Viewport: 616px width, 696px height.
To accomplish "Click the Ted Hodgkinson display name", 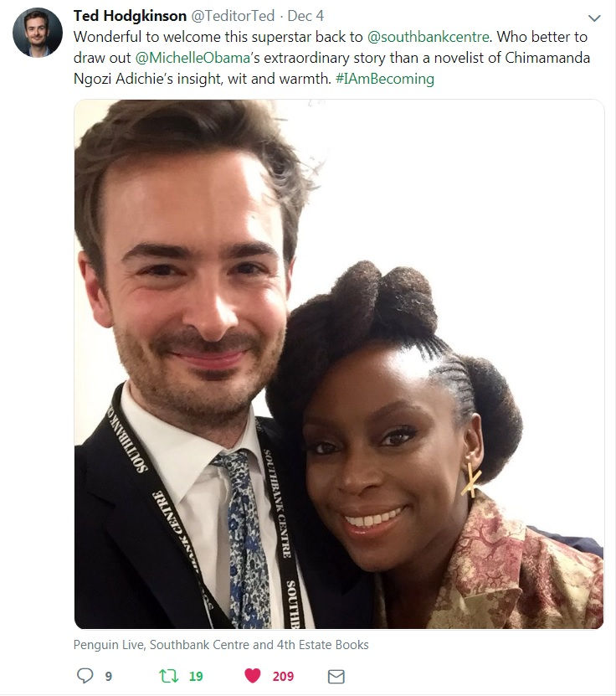I will pos(130,16).
